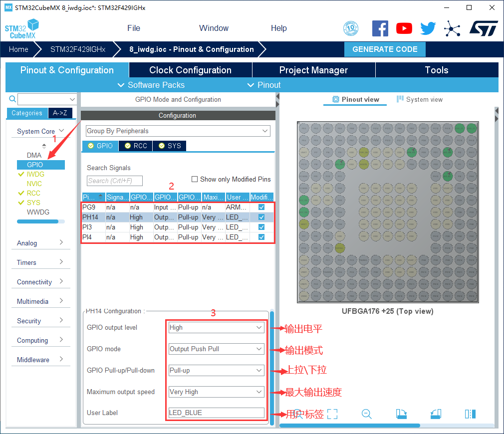Rotate the chip view counter-clockwise
Viewport: 504px width, 434px height.
click(436, 414)
